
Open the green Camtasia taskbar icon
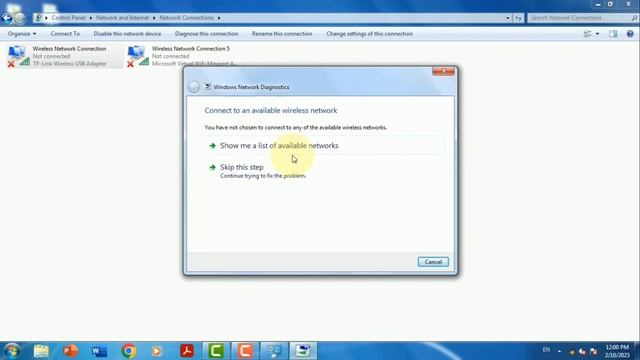point(216,351)
